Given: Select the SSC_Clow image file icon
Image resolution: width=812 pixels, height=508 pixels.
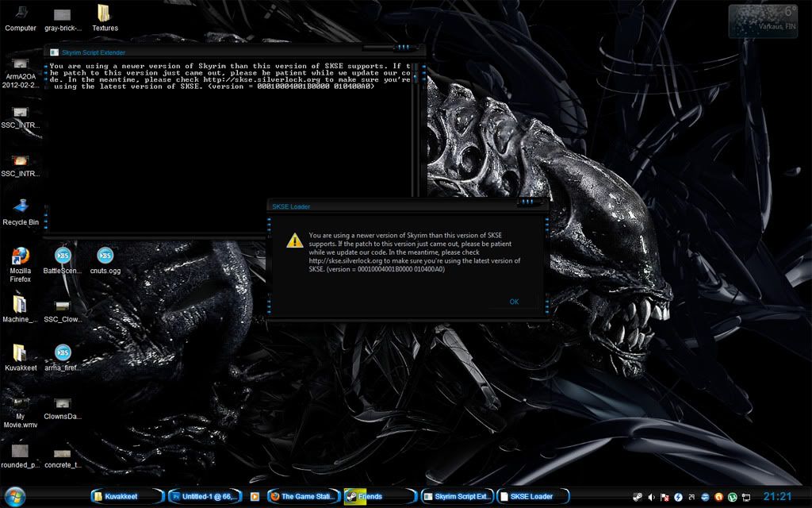Looking at the screenshot, I should coord(63,310).
